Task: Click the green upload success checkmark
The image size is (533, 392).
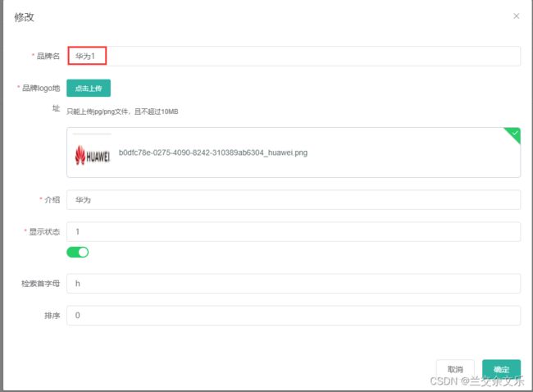Action: (514, 134)
